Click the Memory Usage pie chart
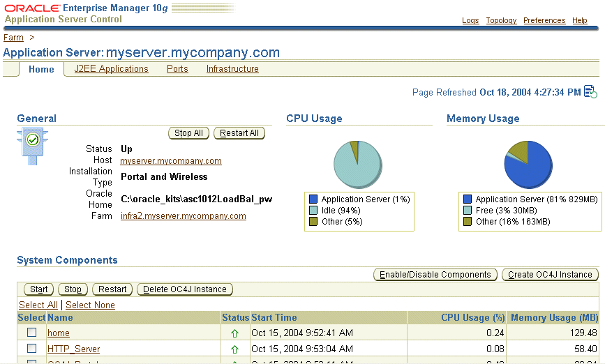This screenshot has height=364, width=605. pos(528,165)
